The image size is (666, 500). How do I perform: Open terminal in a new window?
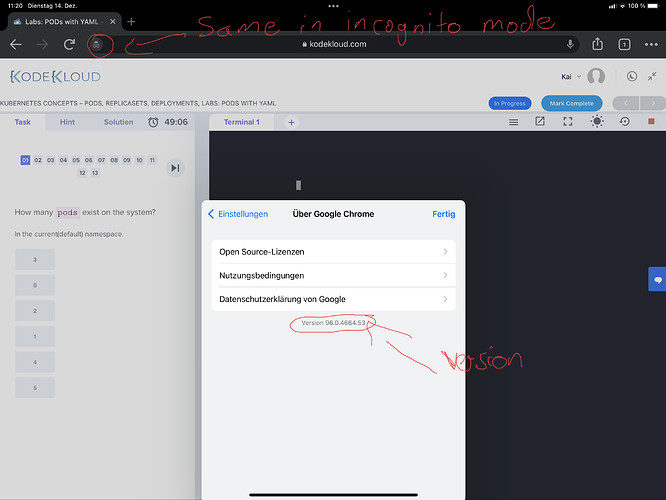click(x=540, y=121)
